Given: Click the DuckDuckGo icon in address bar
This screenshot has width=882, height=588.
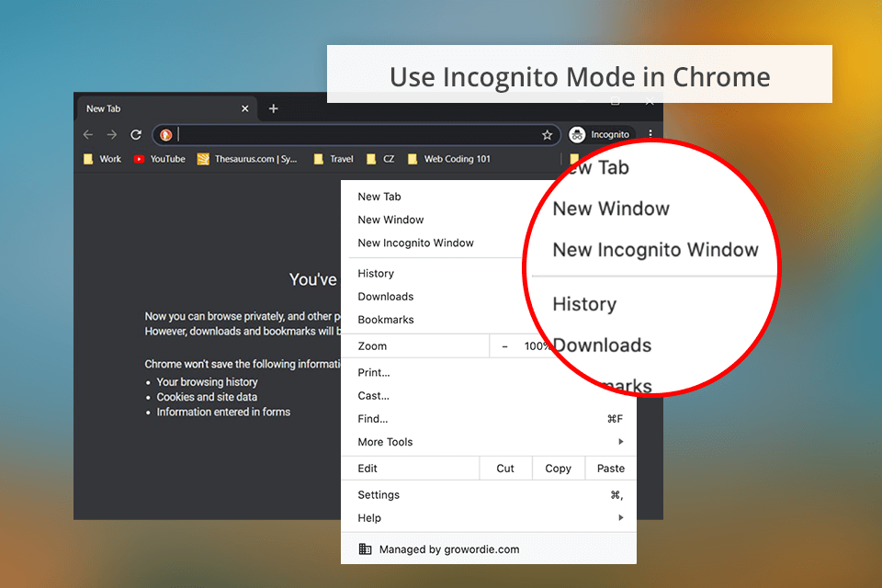Looking at the screenshot, I should [x=165, y=135].
